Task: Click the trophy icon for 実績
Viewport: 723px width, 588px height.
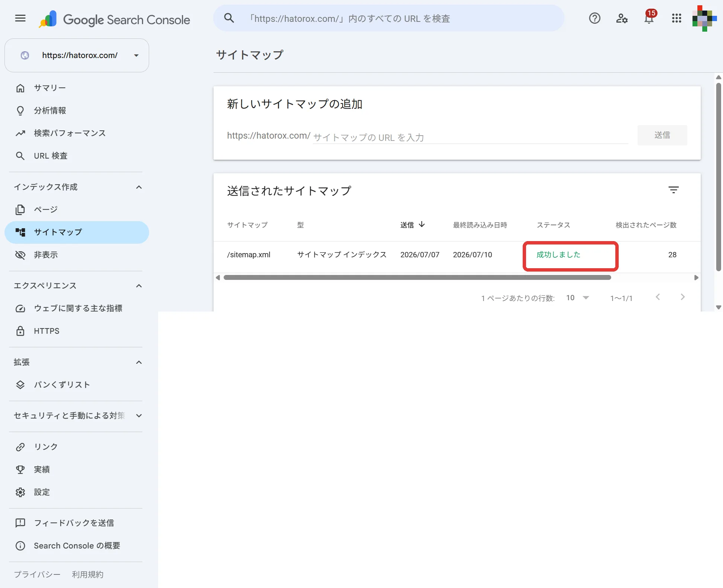Action: (20, 469)
